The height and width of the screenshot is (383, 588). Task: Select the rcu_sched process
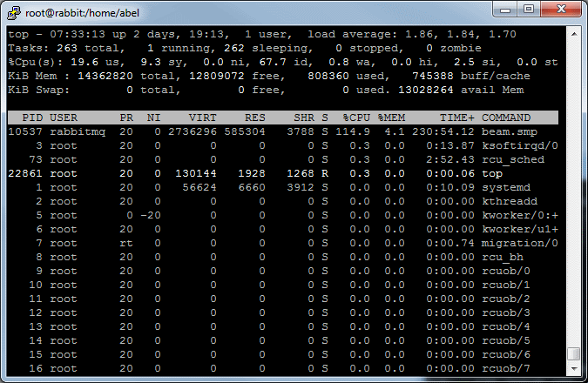(513, 159)
